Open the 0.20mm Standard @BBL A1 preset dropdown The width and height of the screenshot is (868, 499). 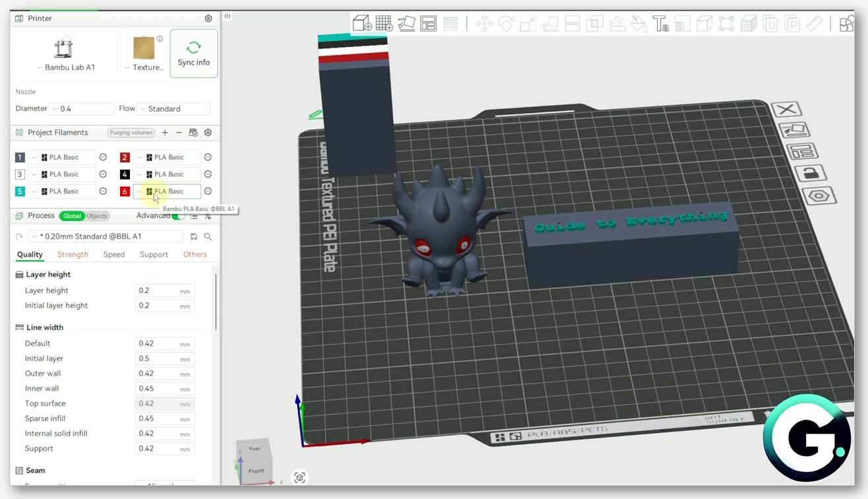[x=106, y=236]
